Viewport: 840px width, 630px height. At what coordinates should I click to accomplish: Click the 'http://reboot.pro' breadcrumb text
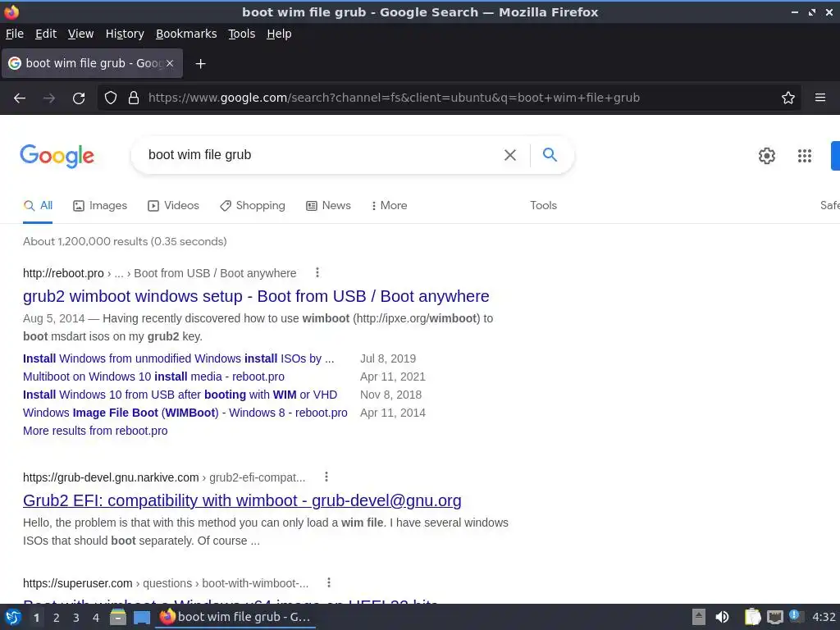[x=63, y=273]
